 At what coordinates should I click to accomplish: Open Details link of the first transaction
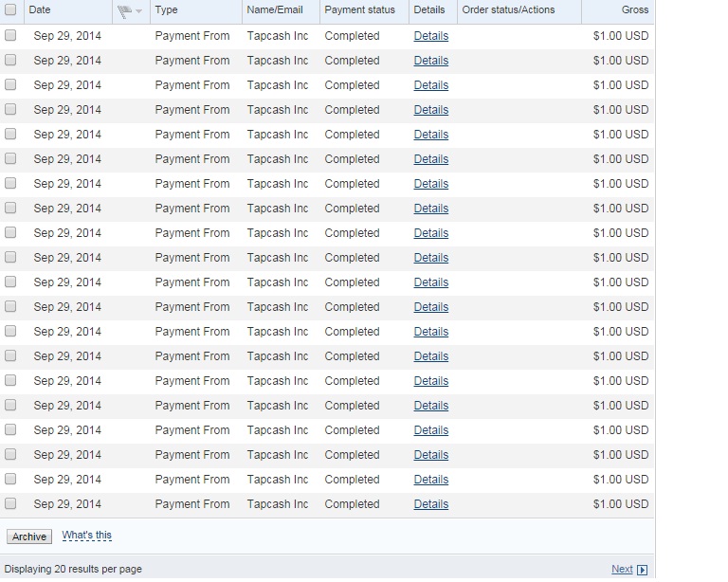click(431, 36)
